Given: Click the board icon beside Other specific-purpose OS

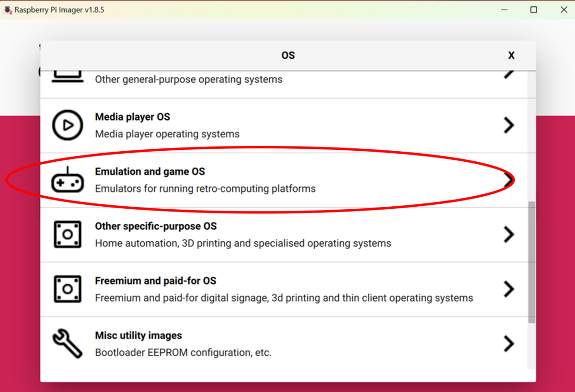Looking at the screenshot, I should point(68,235).
